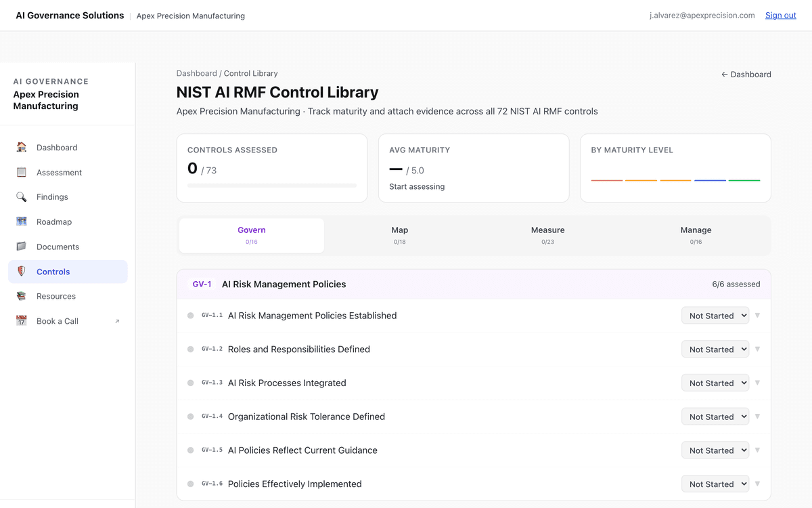Click the status dot for GV-1.6
Screen dimensions: 812x508
coord(191,484)
